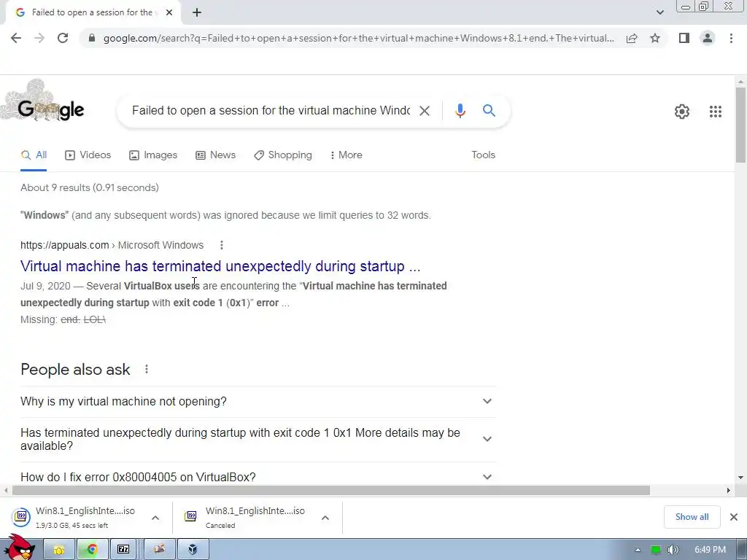Image resolution: width=747 pixels, height=560 pixels.
Task: Click the horizontal scrollbar at page bottom
Action: pos(331,491)
